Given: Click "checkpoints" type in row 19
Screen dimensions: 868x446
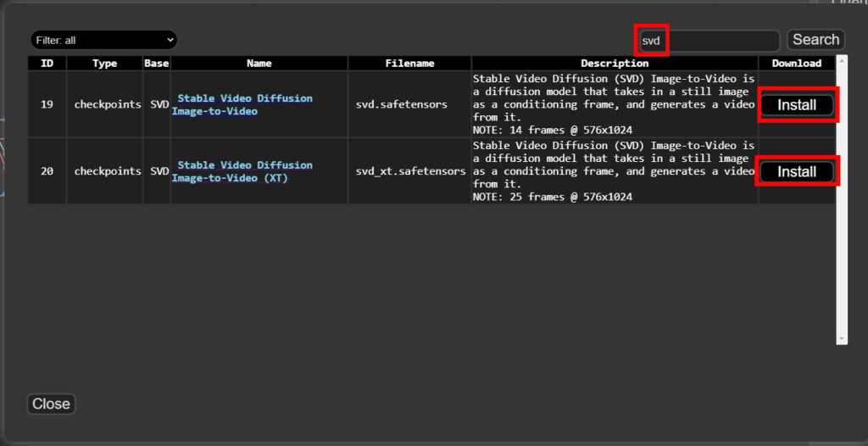Looking at the screenshot, I should click(x=104, y=104).
